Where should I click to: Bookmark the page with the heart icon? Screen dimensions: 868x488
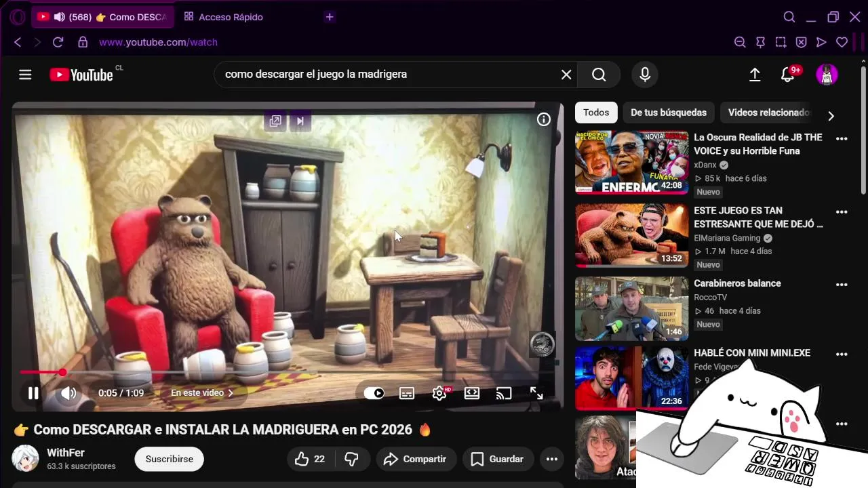[842, 42]
